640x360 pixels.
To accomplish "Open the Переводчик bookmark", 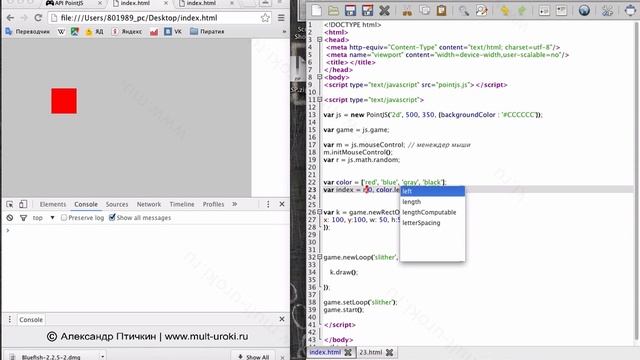I will click(27, 31).
